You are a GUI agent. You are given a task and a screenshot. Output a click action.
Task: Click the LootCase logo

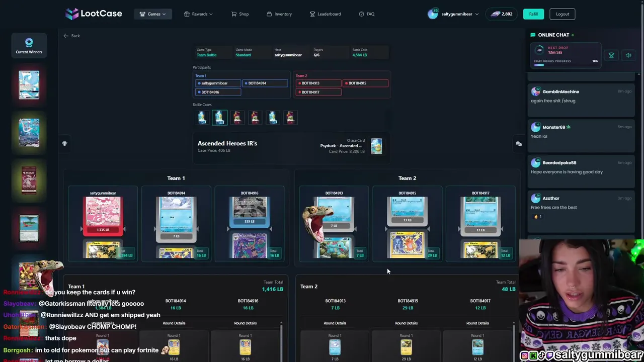click(94, 14)
